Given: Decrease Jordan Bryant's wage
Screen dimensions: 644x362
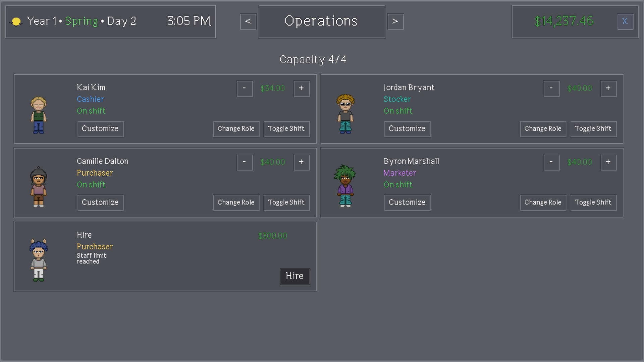Looking at the screenshot, I should (551, 88).
